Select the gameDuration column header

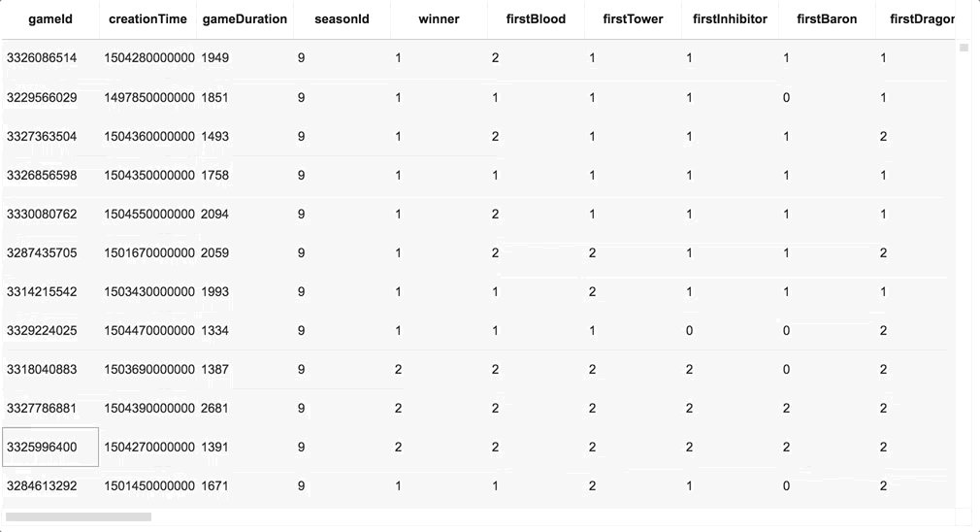tap(245, 19)
